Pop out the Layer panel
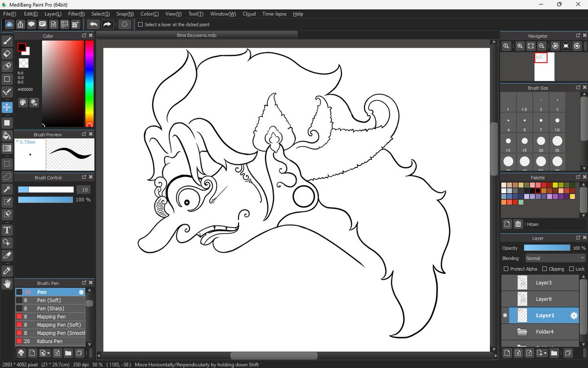This screenshot has width=588, height=368. click(577, 237)
